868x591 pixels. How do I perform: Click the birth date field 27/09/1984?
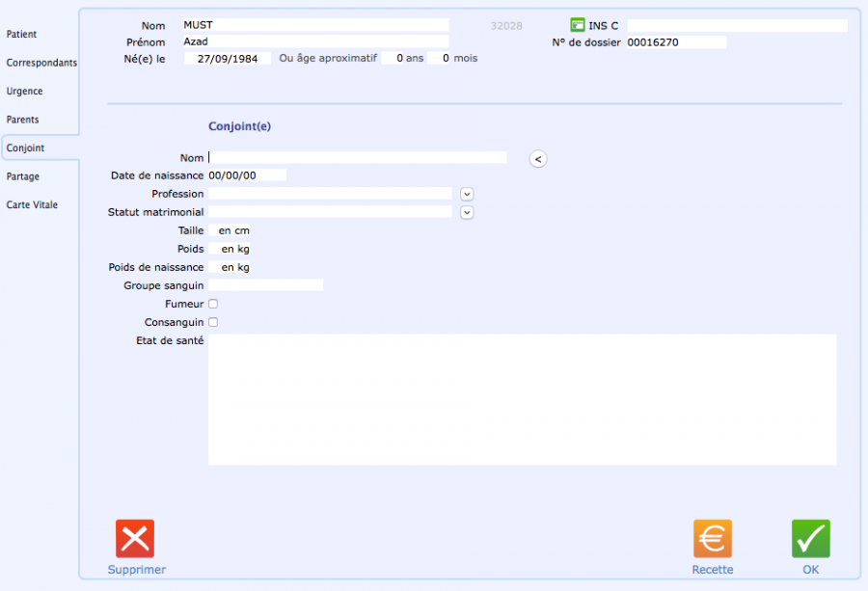click(x=228, y=58)
